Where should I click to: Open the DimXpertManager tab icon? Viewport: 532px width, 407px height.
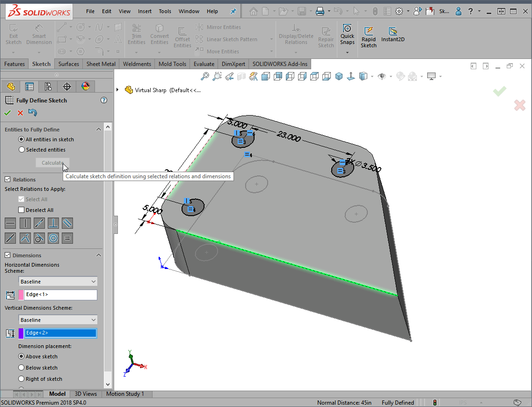(67, 87)
